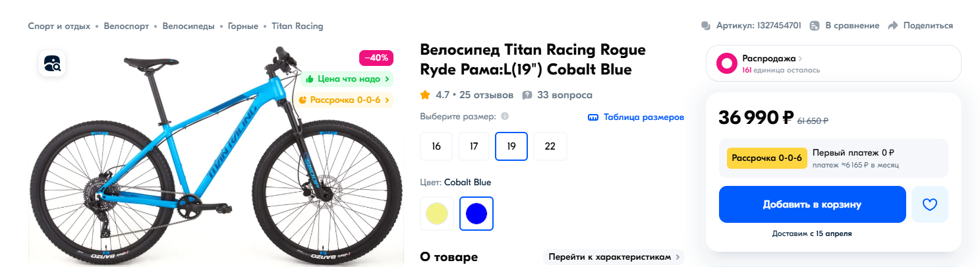The image size is (980, 267).
Task: Click the heart favorites icon
Action: [929, 204]
